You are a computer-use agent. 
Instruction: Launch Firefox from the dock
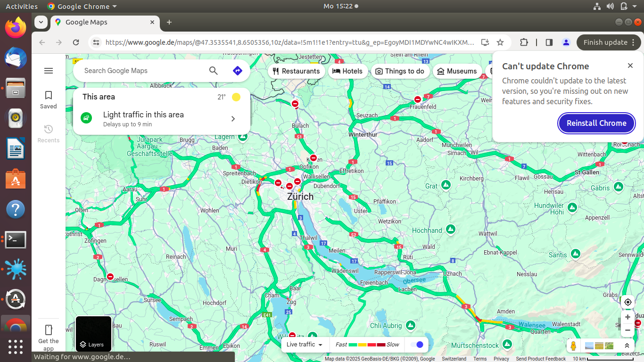[16, 27]
